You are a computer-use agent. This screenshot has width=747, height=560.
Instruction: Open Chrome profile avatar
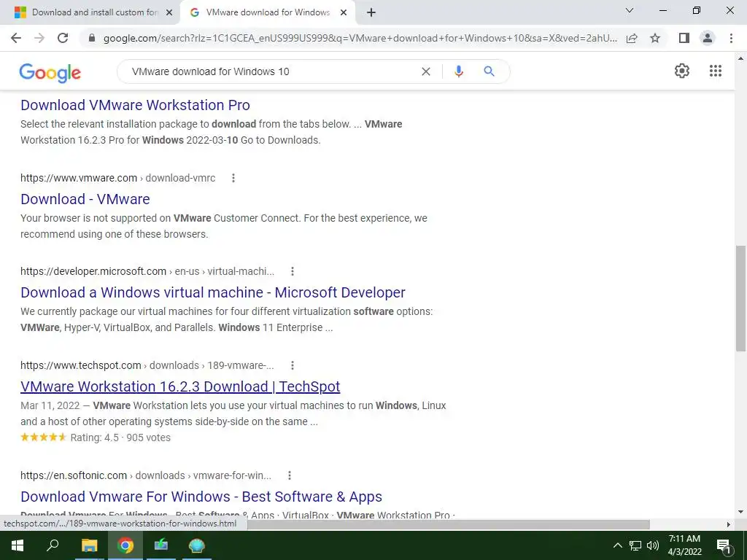coord(708,38)
